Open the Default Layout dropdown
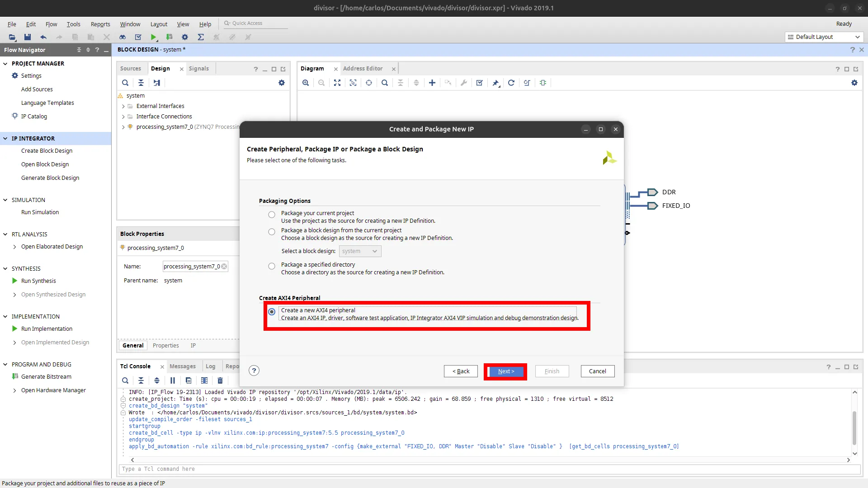The width and height of the screenshot is (868, 488). coord(824,37)
